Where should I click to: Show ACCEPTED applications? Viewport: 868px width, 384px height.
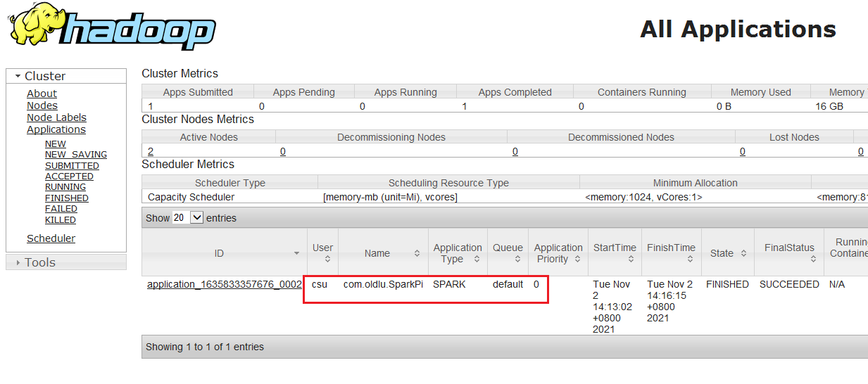click(x=69, y=177)
